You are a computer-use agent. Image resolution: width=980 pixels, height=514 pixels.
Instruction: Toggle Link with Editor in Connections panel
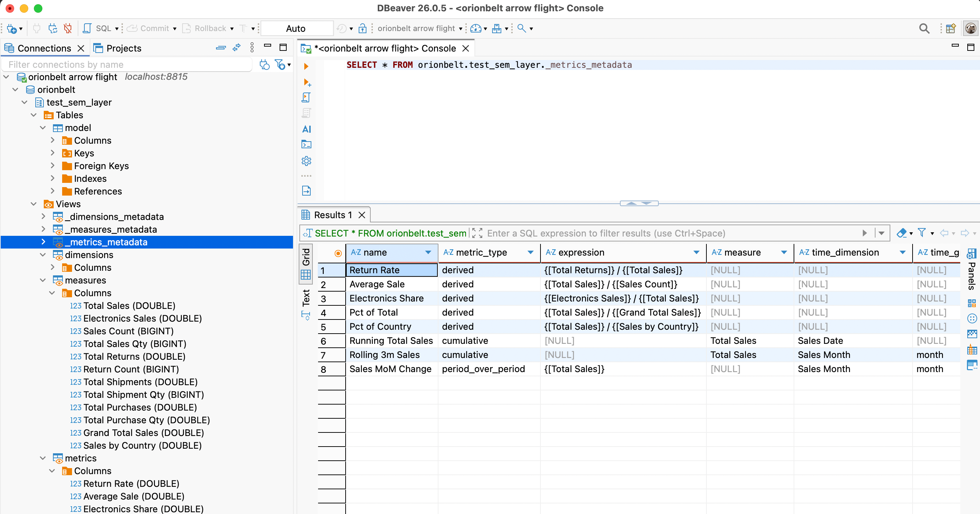(x=237, y=48)
